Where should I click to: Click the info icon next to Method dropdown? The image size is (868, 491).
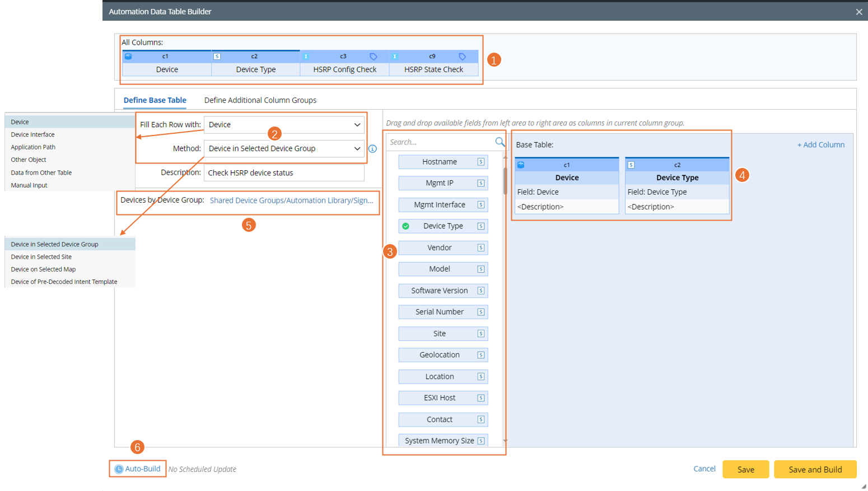coord(372,149)
